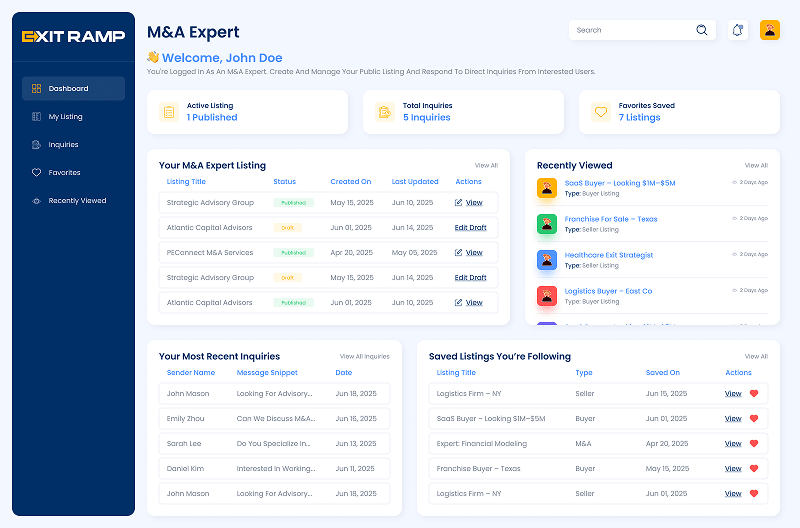The width and height of the screenshot is (800, 528).
Task: Go to My Listing in sidebar
Action: (65, 117)
